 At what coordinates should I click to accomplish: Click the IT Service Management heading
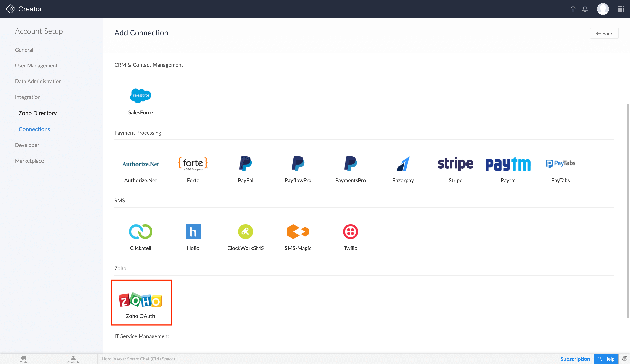click(142, 336)
